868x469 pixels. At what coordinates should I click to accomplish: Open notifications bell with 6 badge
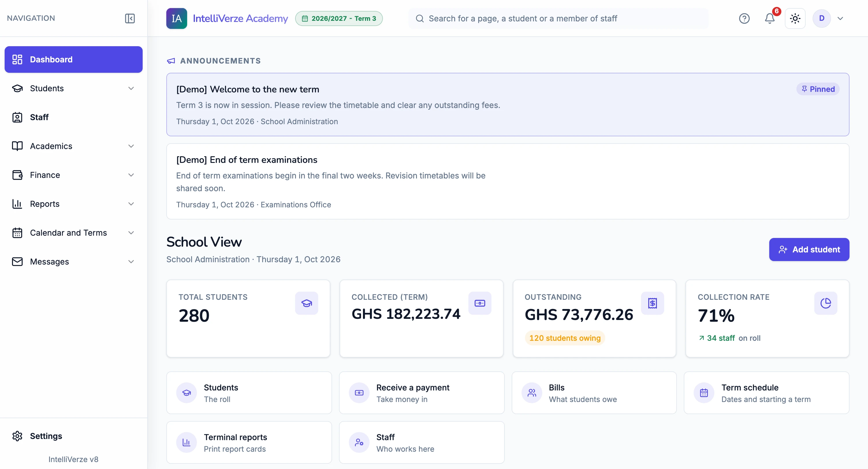coord(770,18)
